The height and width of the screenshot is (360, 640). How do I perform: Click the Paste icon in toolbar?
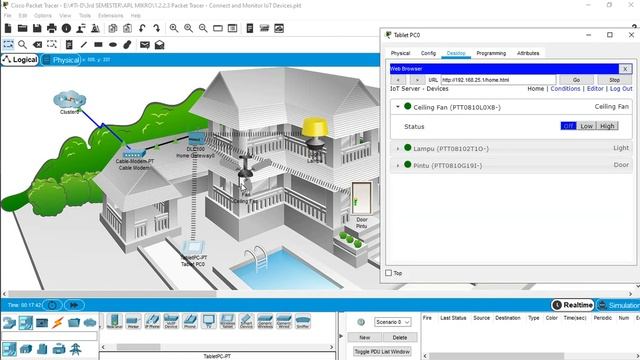(x=127, y=28)
